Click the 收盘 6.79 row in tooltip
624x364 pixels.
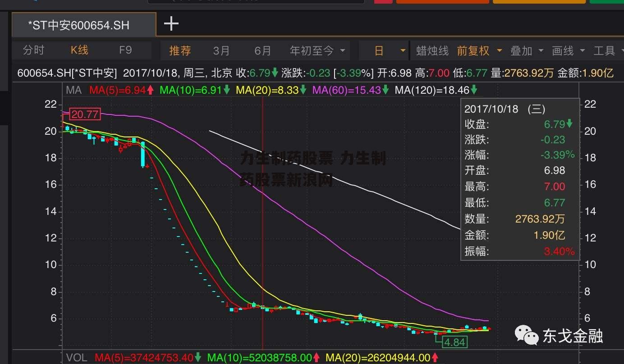pos(519,124)
